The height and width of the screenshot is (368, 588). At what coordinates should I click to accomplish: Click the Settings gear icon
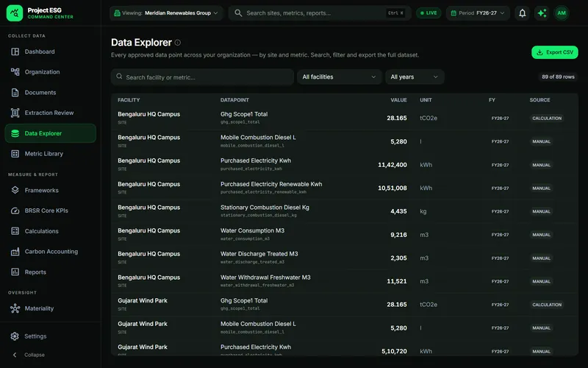[15, 336]
